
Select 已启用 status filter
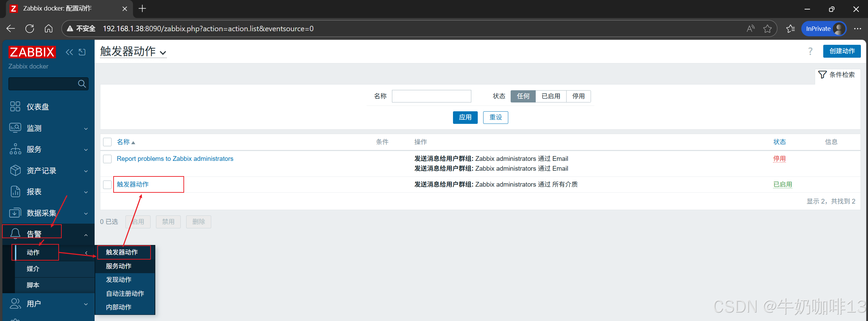point(551,96)
